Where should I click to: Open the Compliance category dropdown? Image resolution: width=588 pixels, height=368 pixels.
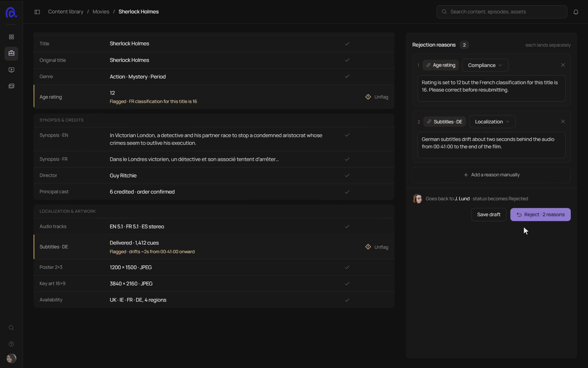click(485, 65)
